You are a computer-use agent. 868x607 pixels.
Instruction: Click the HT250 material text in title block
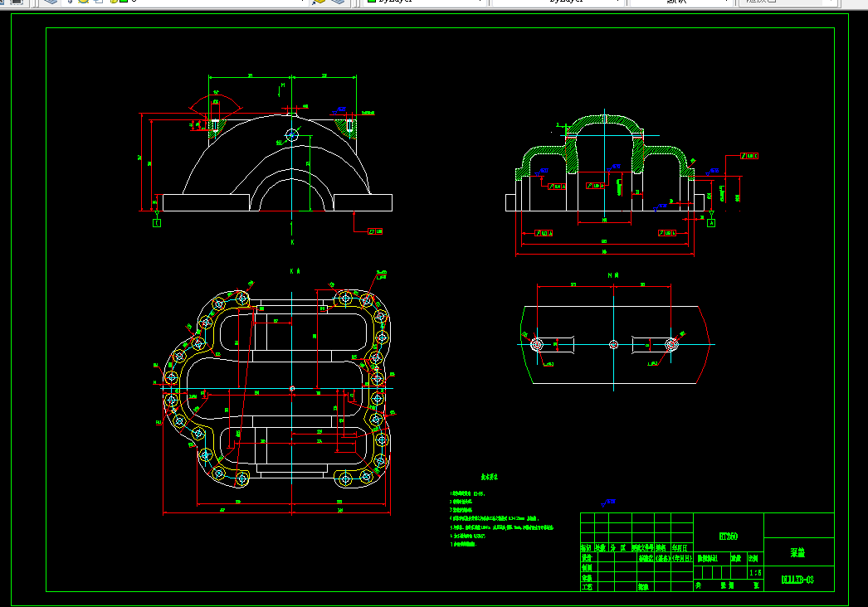728,537
